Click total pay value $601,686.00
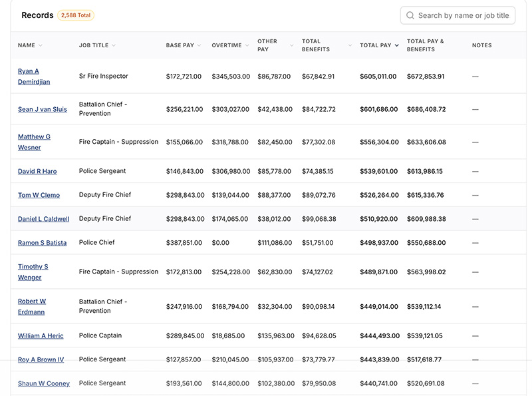The height and width of the screenshot is (396, 532). pos(378,109)
